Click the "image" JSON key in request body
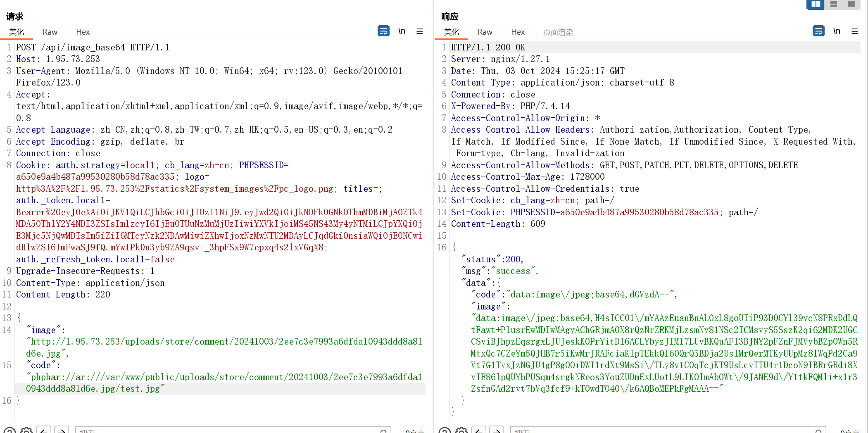The height and width of the screenshot is (433, 868). 43,330
